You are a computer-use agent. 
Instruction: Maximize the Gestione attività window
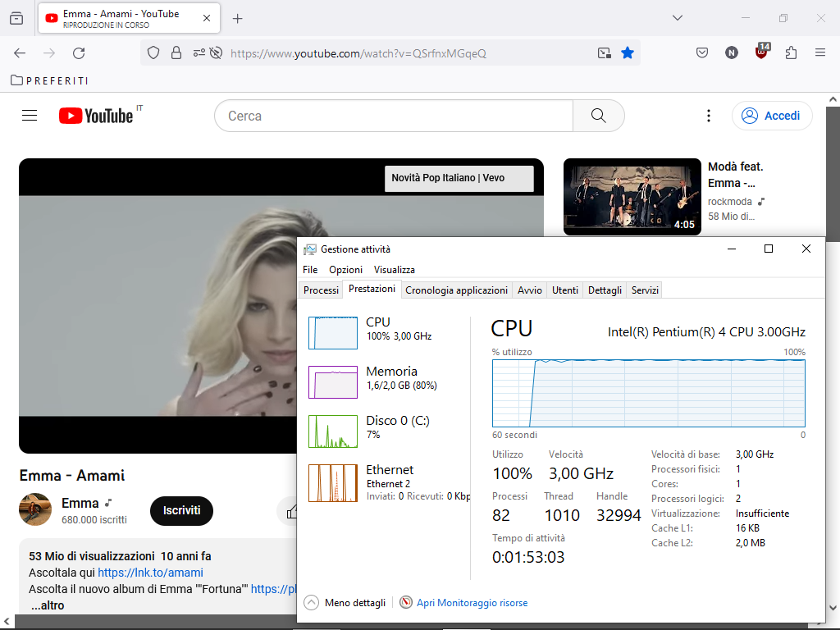pyautogui.click(x=768, y=249)
